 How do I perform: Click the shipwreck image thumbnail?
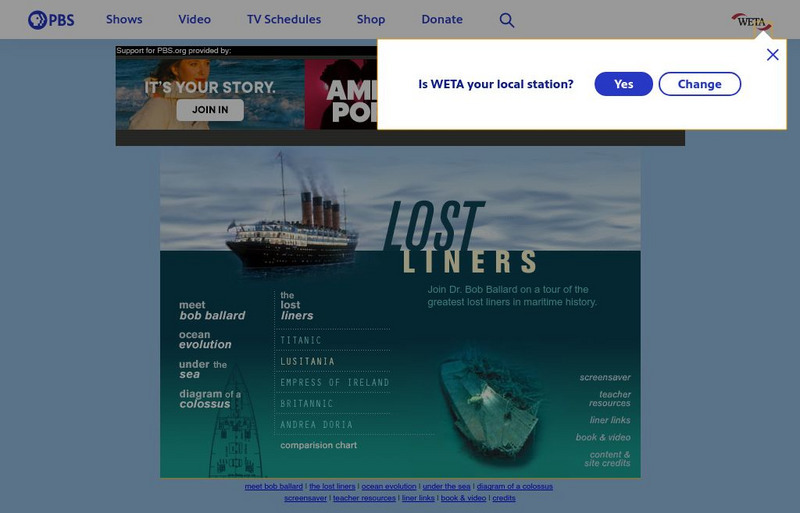click(x=491, y=403)
